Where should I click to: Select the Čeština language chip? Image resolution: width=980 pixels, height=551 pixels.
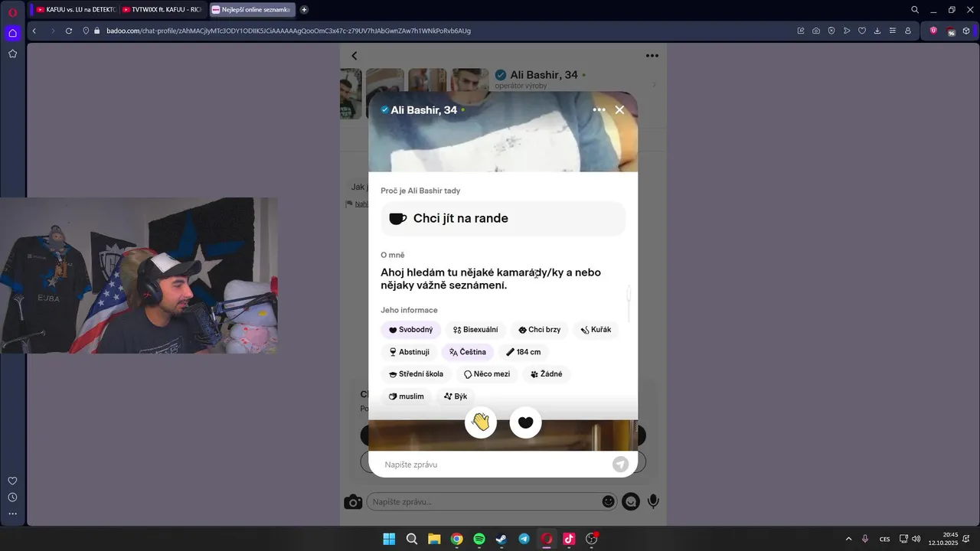468,352
